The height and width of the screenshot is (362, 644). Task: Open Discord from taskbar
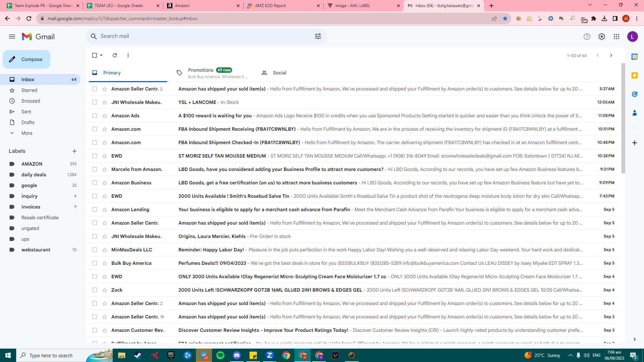237,355
